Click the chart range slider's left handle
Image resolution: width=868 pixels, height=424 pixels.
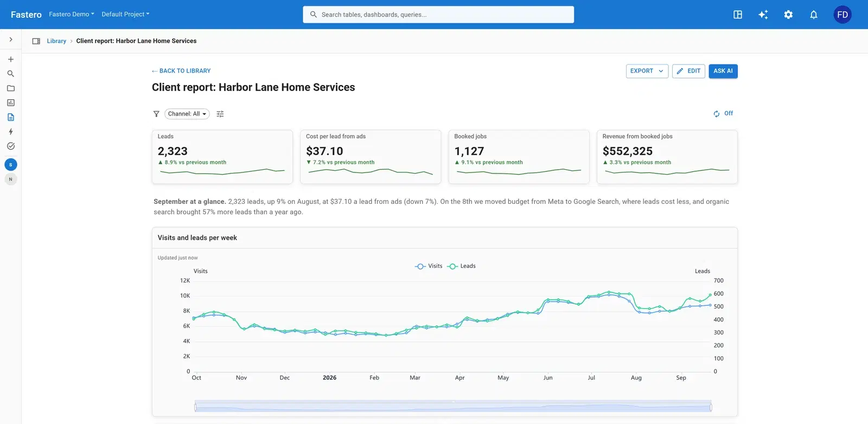pos(195,407)
